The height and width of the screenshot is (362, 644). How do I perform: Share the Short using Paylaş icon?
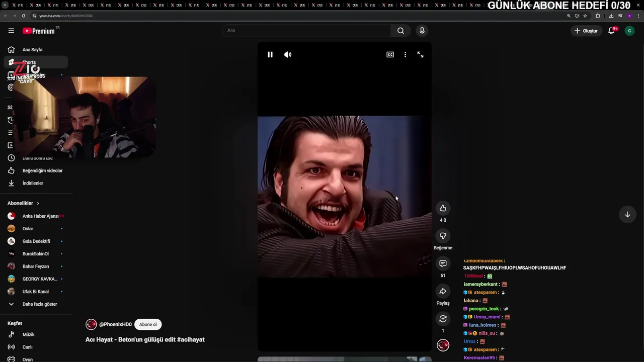coord(443,291)
